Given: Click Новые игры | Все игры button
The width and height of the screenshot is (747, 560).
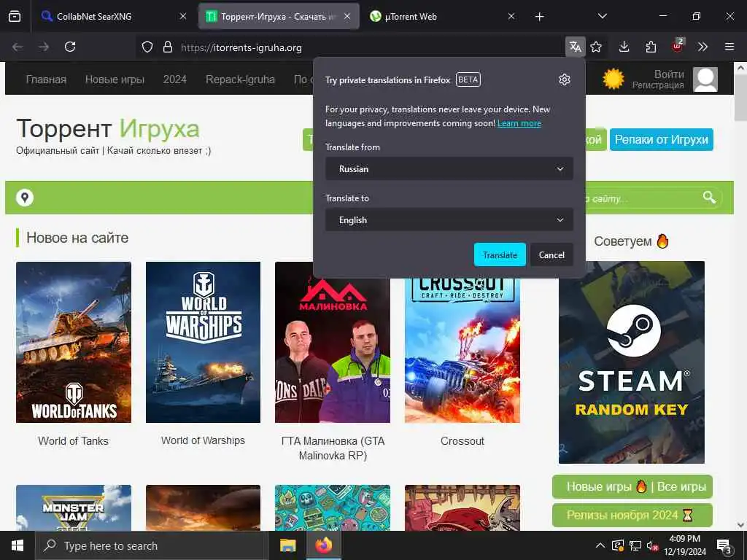Looking at the screenshot, I should coord(632,486).
